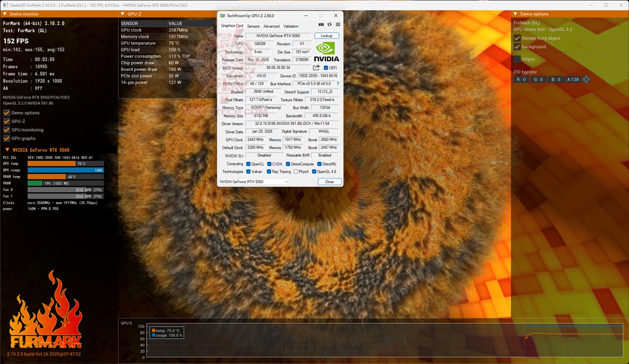This screenshot has width=629, height=364.
Task: Toggle the OpenGL 4.6 checkbox
Action: click(x=314, y=172)
